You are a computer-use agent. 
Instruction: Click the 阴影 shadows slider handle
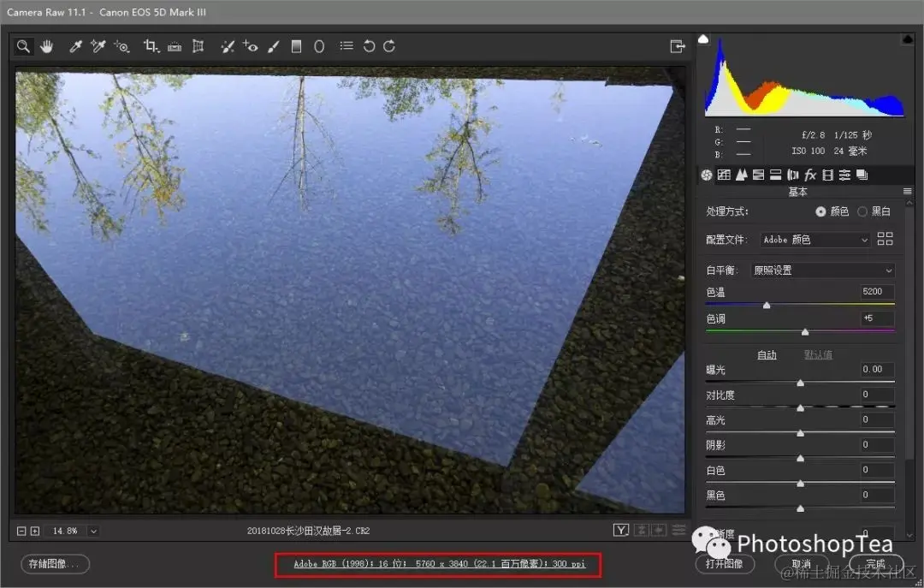800,458
